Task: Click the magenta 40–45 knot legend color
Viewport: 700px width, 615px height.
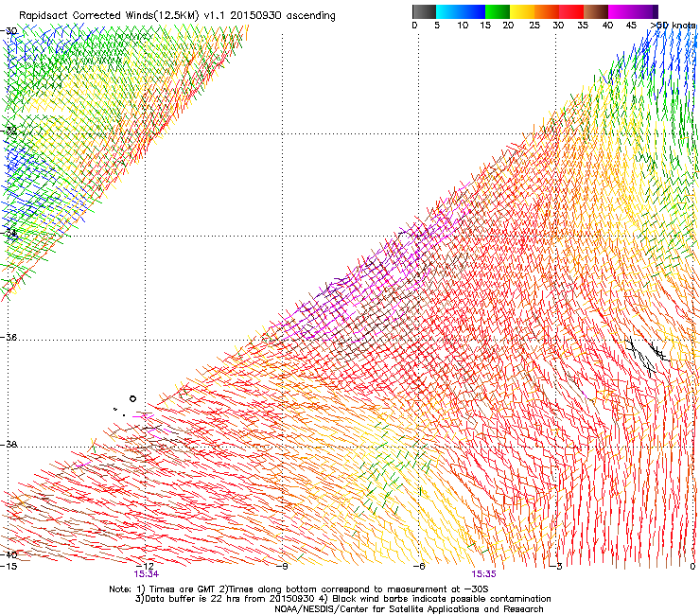Action: pyautogui.click(x=621, y=11)
